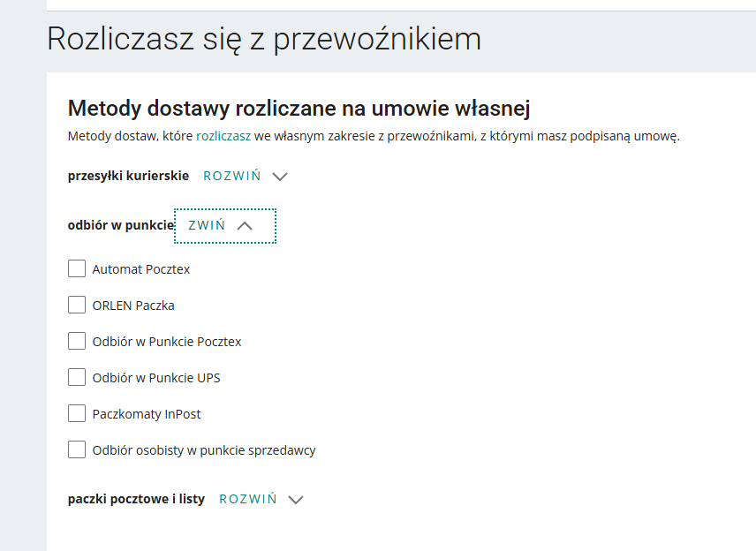Check Odbiór osobisty w punkcie sprzedawcy
The height and width of the screenshot is (551, 756).
click(77, 449)
